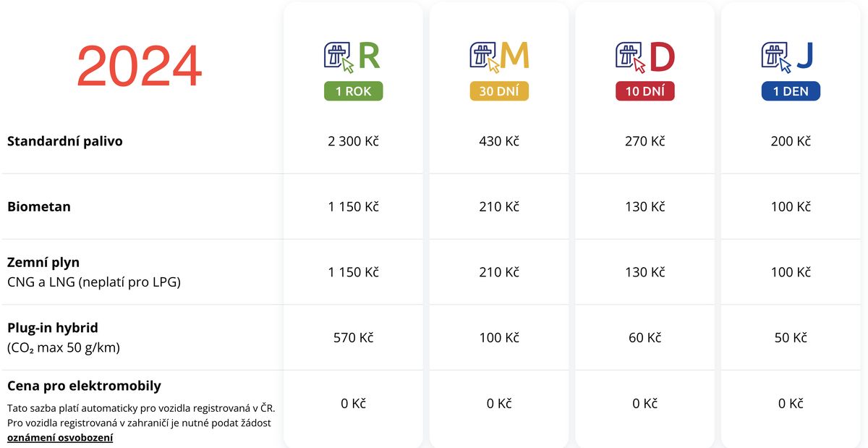Click the yellow M monthly vignette icon
This screenshot has height=448, width=868.
[x=499, y=57]
